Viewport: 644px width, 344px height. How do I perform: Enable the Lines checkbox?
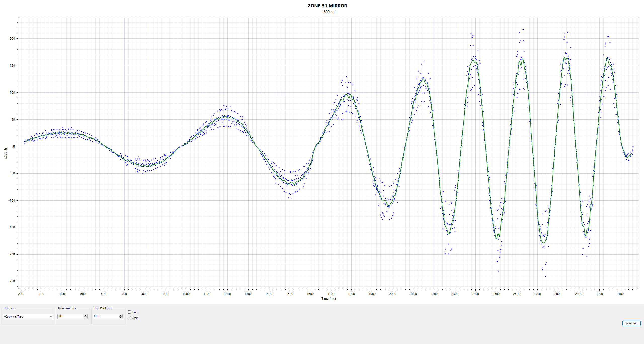pyautogui.click(x=129, y=312)
